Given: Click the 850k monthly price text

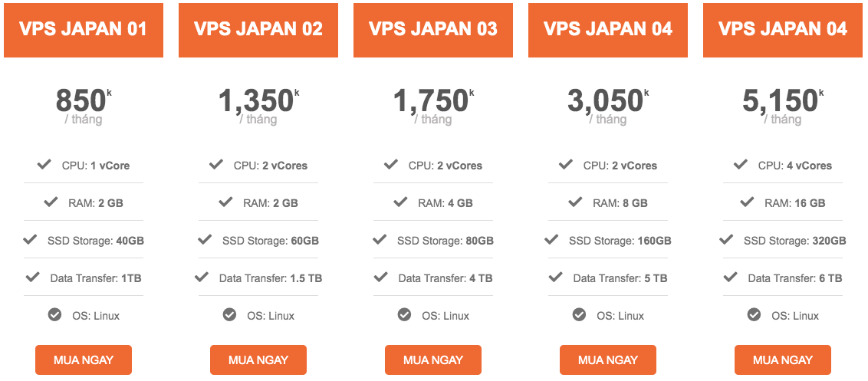Looking at the screenshot, I should tap(84, 106).
